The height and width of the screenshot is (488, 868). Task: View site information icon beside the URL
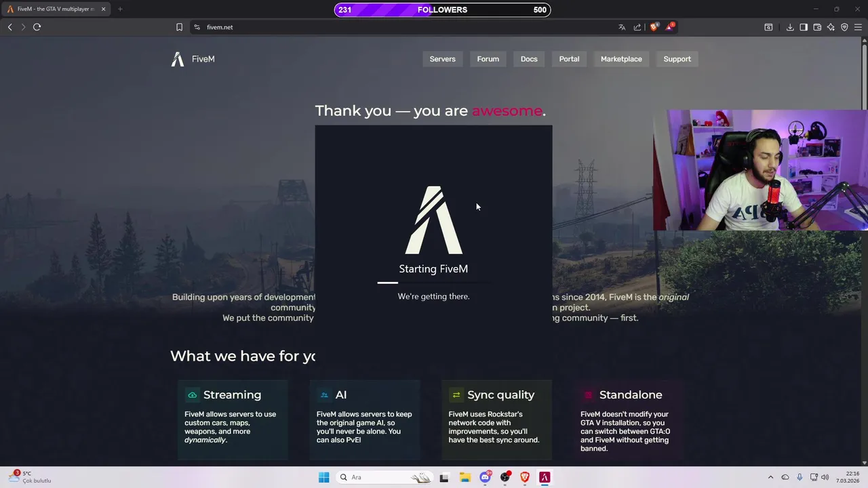pos(197,27)
